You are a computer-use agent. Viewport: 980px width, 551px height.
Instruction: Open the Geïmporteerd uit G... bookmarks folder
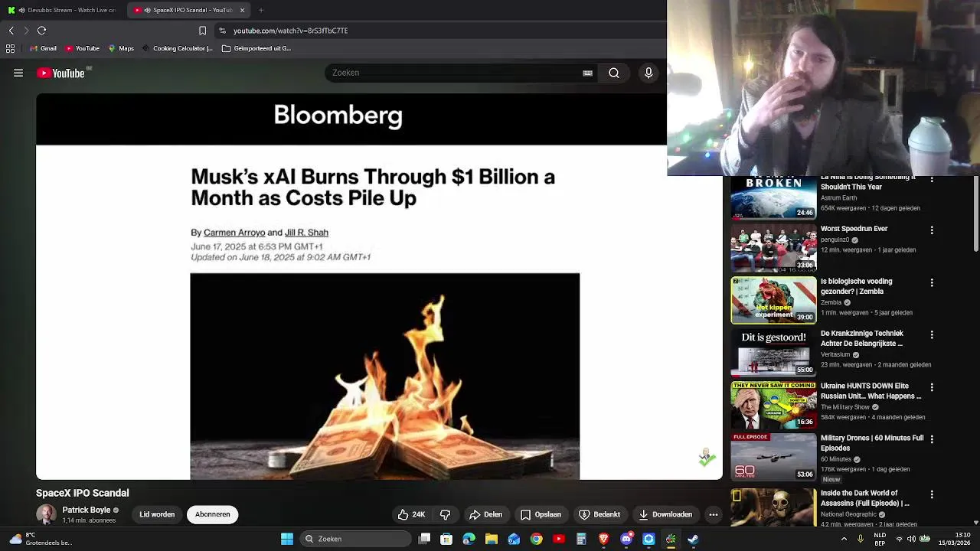256,48
